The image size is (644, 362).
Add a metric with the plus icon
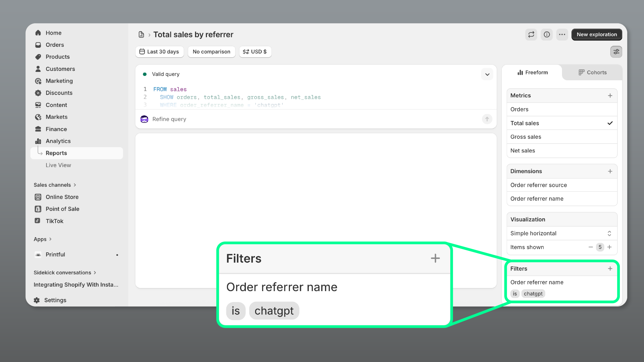tap(610, 96)
